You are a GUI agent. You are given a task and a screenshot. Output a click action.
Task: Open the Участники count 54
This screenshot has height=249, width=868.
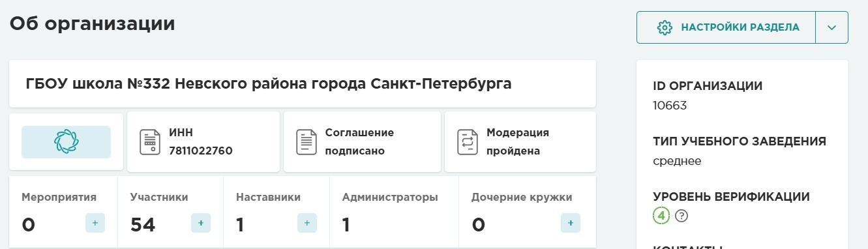point(143,225)
